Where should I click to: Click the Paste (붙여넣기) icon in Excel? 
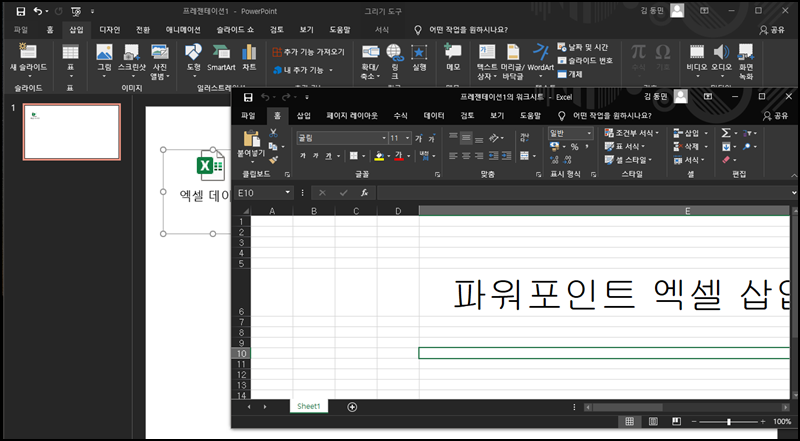pyautogui.click(x=252, y=138)
